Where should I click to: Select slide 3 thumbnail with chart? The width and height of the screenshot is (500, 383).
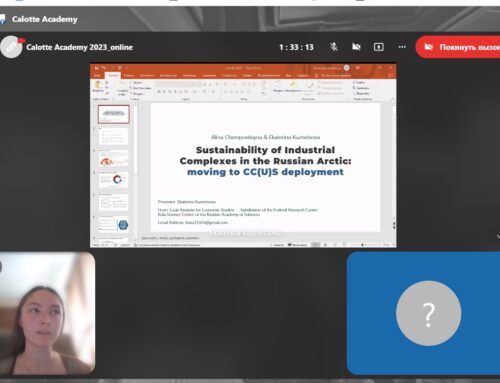click(x=113, y=159)
